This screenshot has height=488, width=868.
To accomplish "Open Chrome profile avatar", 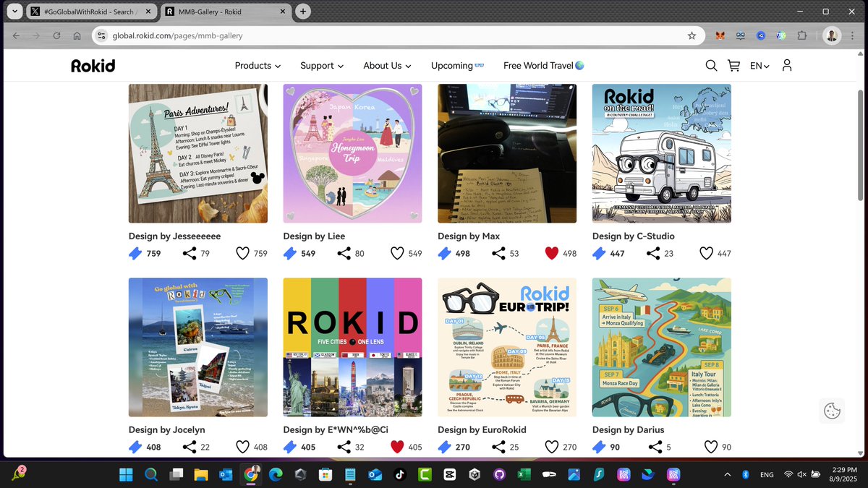I will [x=831, y=35].
